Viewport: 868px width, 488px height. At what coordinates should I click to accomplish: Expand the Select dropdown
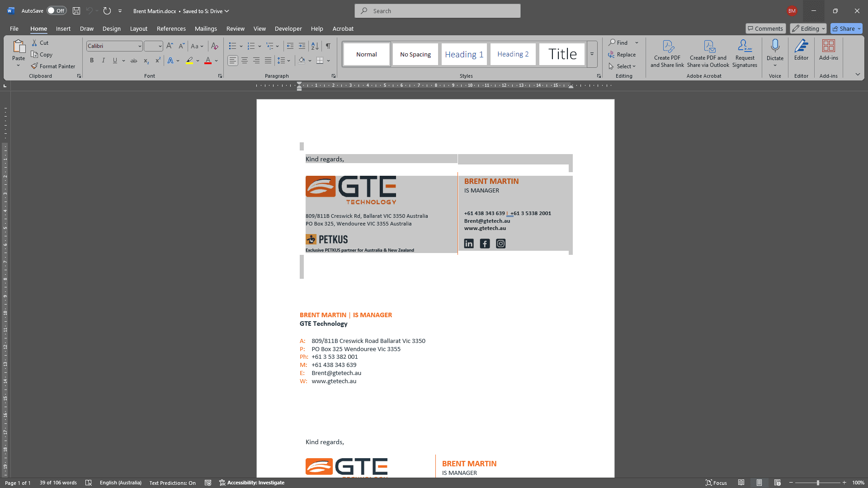622,66
